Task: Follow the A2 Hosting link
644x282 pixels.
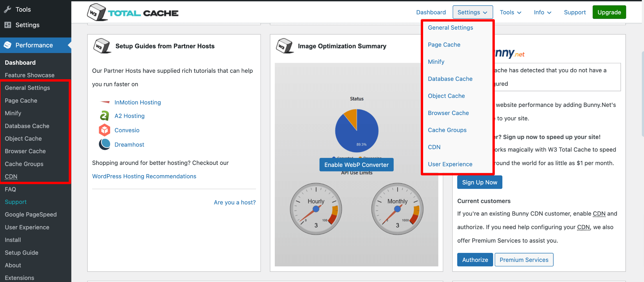Action: [129, 116]
